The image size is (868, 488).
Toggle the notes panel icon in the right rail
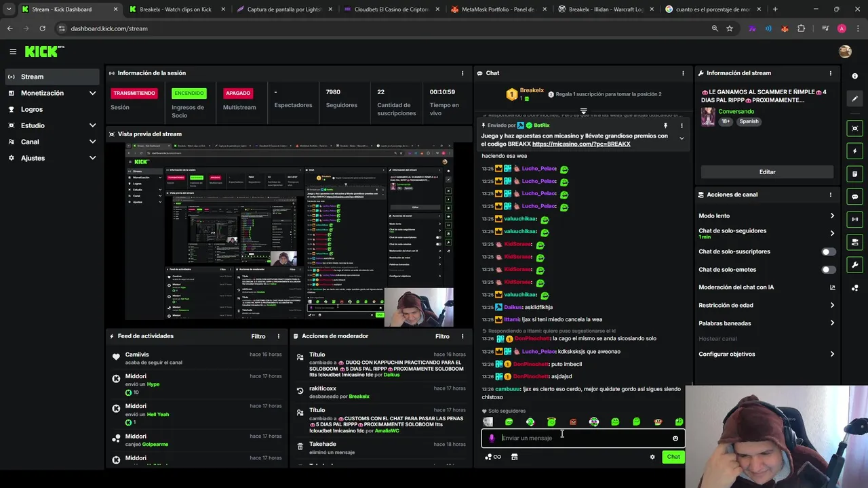click(x=855, y=174)
